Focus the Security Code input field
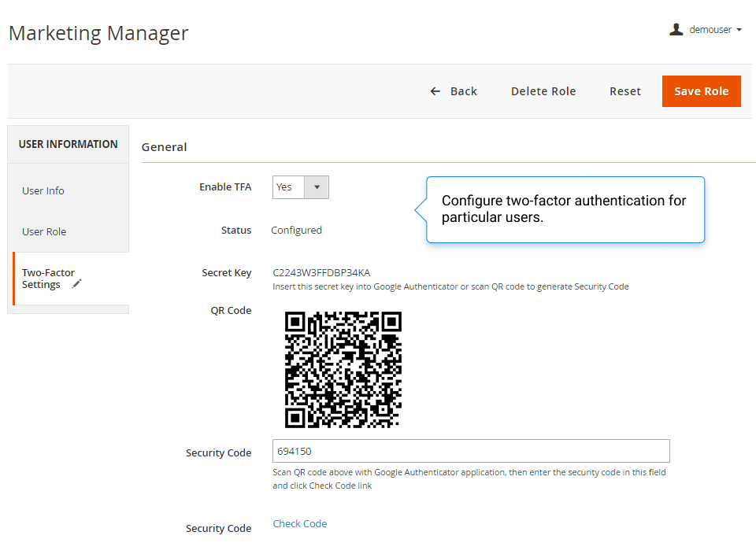Image resolution: width=756 pixels, height=554 pixels. pyautogui.click(x=471, y=451)
